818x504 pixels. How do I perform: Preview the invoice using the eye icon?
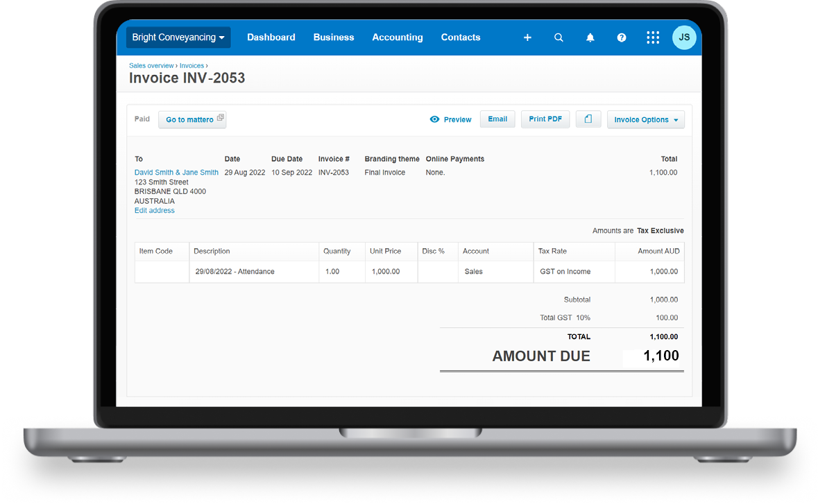pyautogui.click(x=450, y=119)
